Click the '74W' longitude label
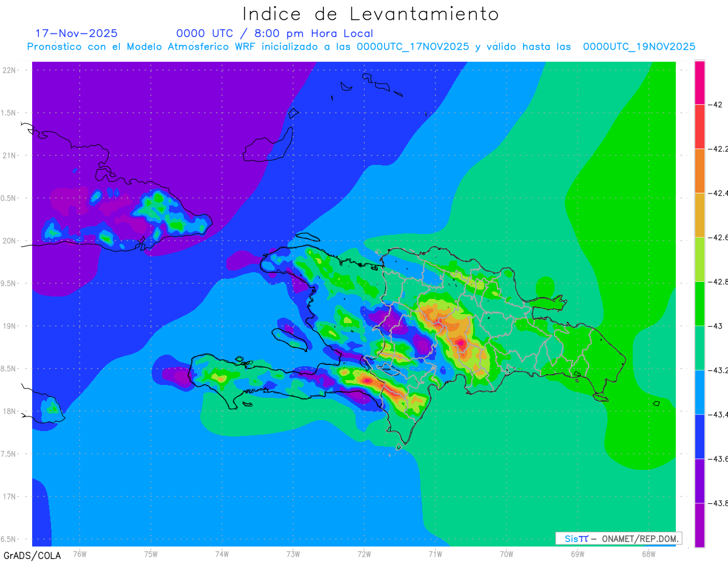The width and height of the screenshot is (728, 562). (x=221, y=554)
